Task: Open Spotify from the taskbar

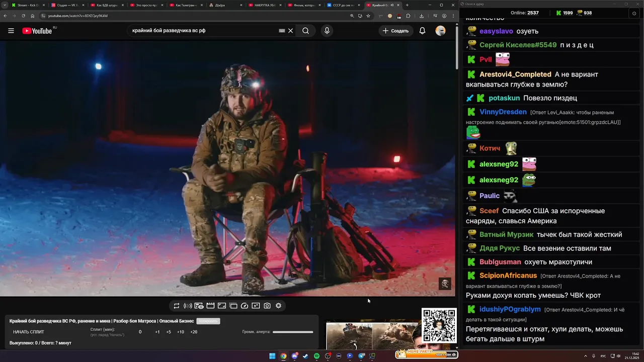Action: point(316,356)
